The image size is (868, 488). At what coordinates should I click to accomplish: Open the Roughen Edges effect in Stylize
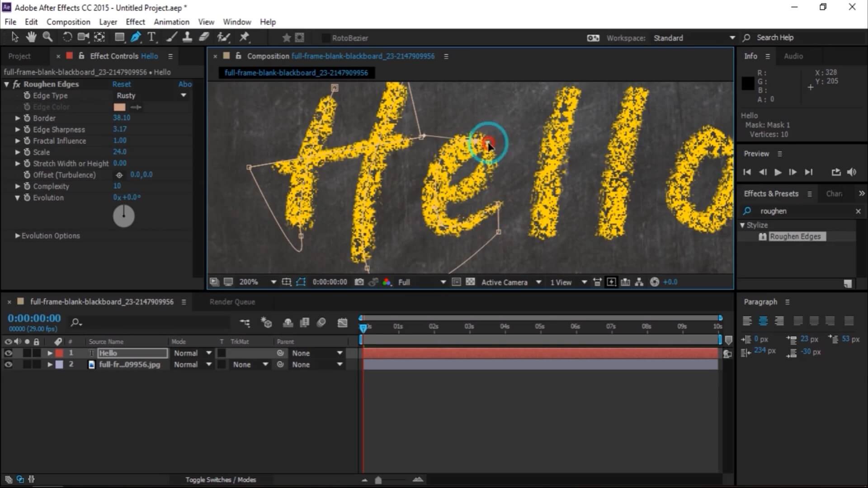(796, 236)
